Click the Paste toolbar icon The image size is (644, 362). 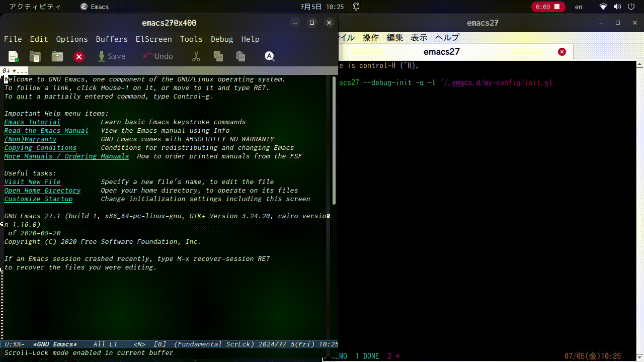pyautogui.click(x=240, y=56)
